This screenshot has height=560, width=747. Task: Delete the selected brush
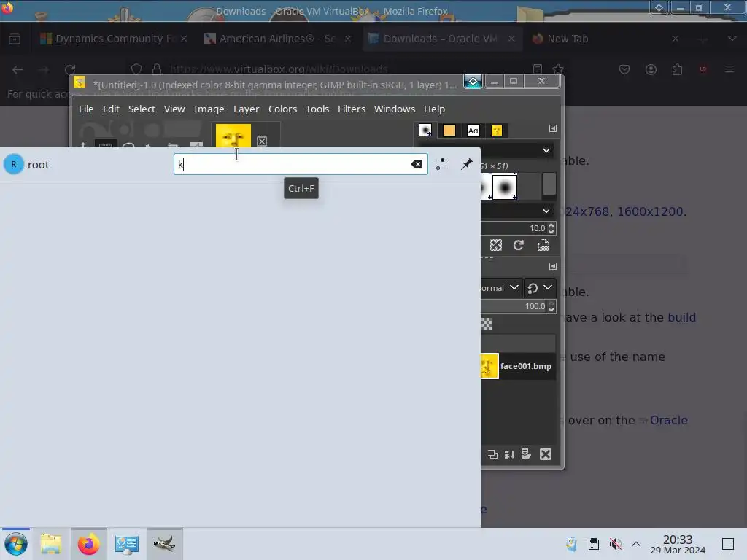coord(496,245)
